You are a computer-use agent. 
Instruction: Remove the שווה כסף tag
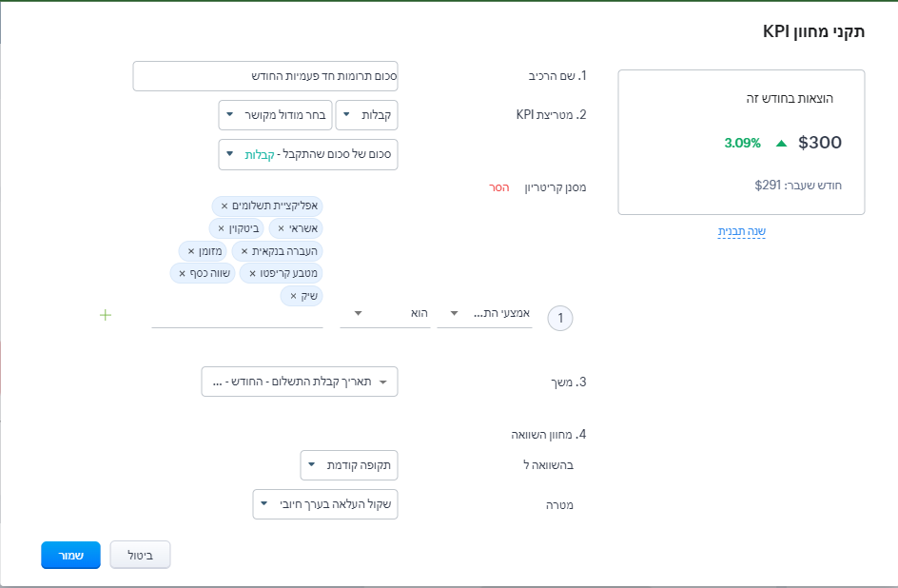[183, 273]
